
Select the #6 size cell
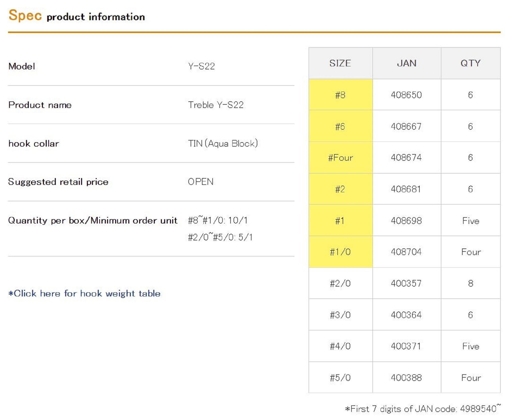pyautogui.click(x=340, y=126)
